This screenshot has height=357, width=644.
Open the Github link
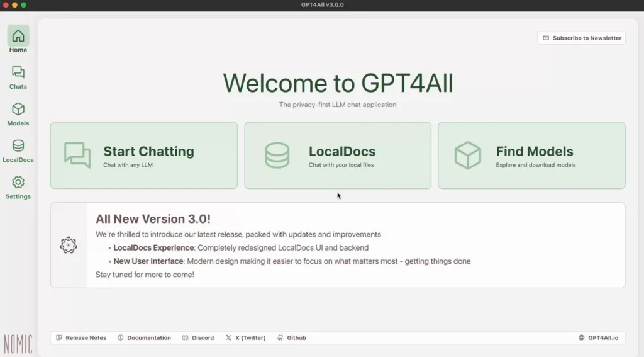[292, 338]
